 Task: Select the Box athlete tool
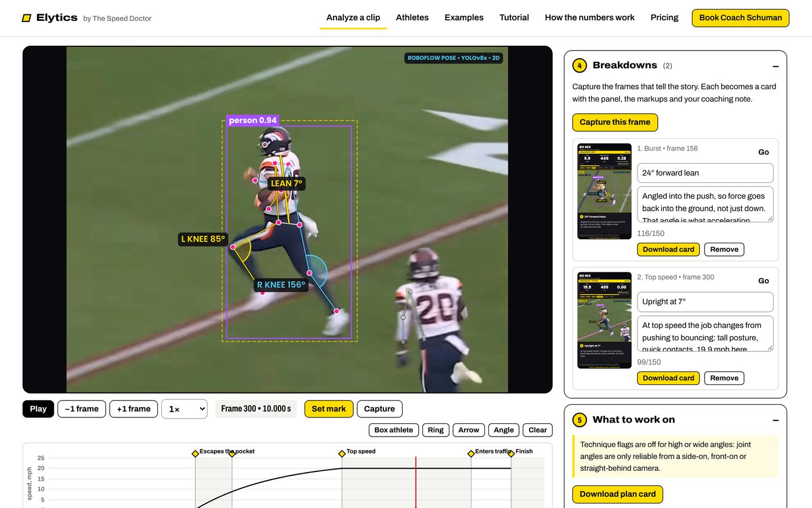(x=394, y=430)
